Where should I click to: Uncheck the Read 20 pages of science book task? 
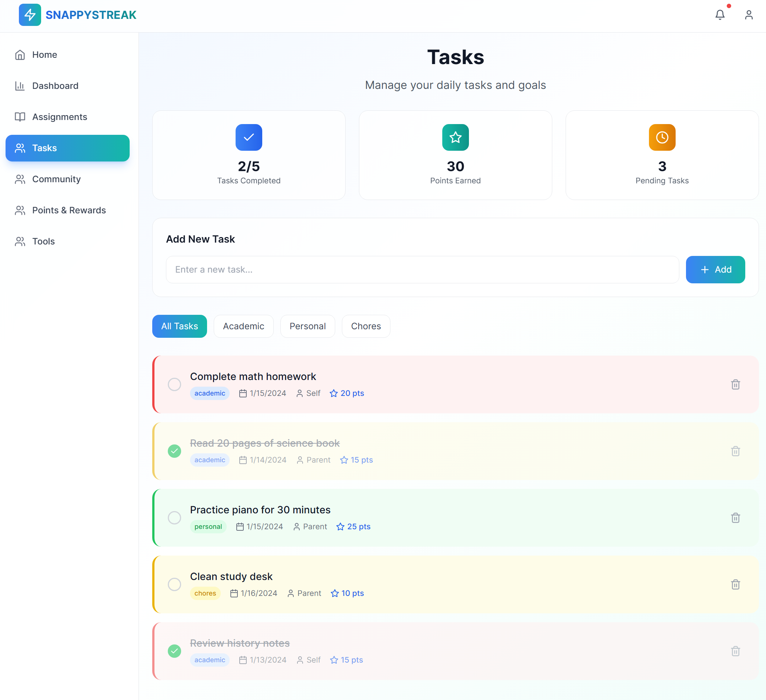point(174,451)
